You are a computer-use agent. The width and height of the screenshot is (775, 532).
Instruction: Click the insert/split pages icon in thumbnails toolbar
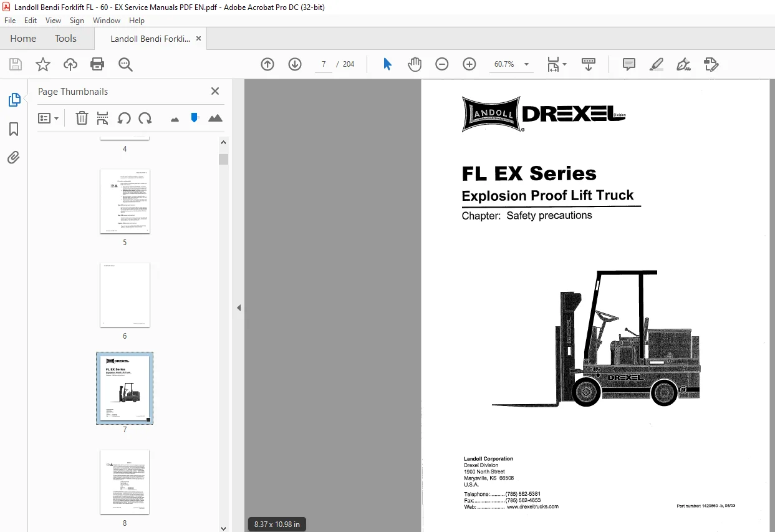(103, 118)
